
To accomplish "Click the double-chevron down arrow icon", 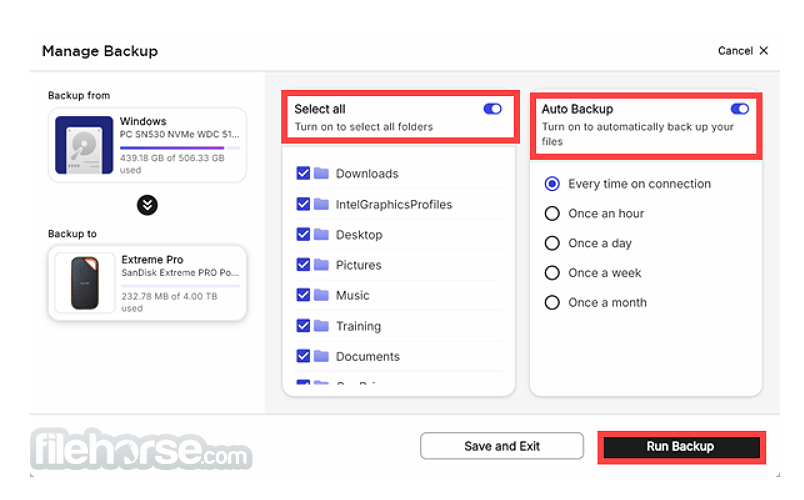I will (147, 205).
